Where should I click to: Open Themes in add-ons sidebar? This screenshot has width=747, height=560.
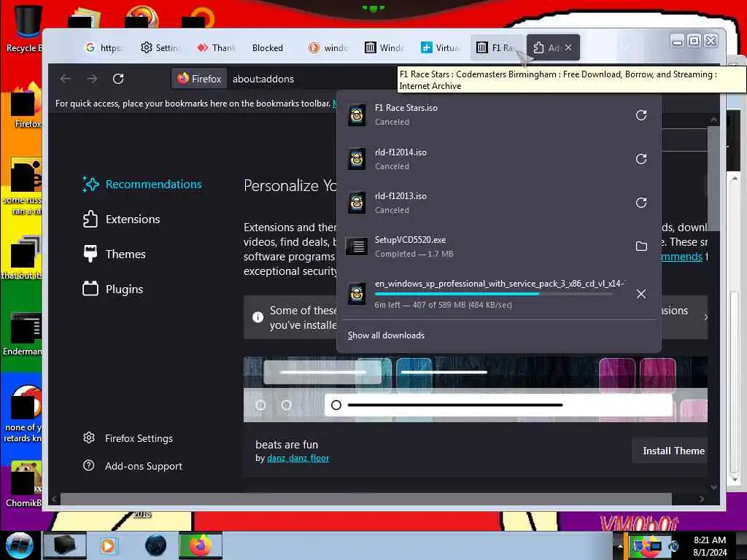pos(115,254)
